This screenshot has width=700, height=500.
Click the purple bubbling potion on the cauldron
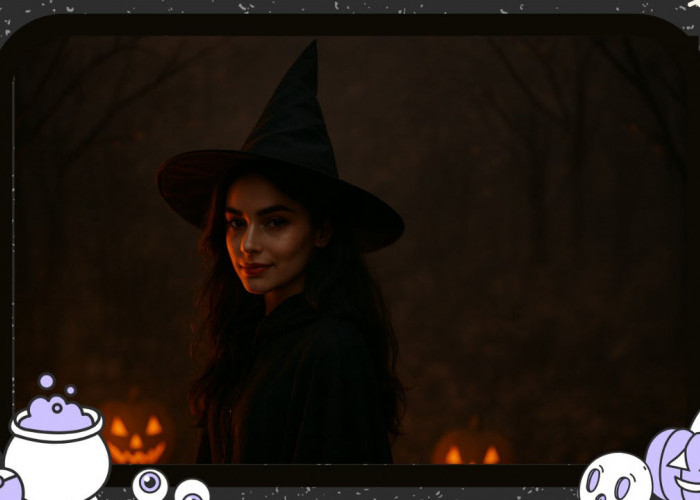click(x=57, y=414)
